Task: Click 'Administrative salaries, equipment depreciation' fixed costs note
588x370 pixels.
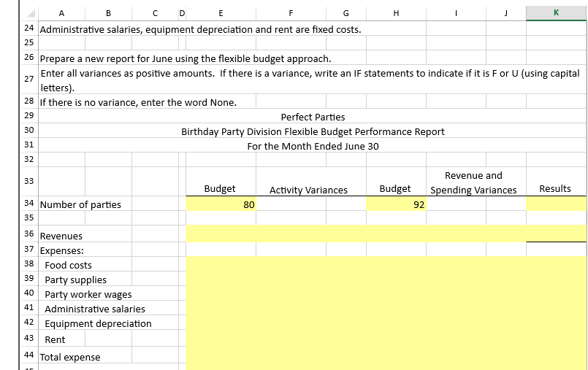Action: click(x=201, y=29)
